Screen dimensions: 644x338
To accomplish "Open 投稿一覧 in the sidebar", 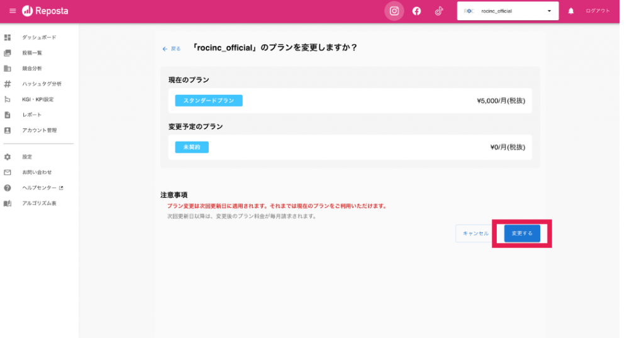I will [x=32, y=53].
